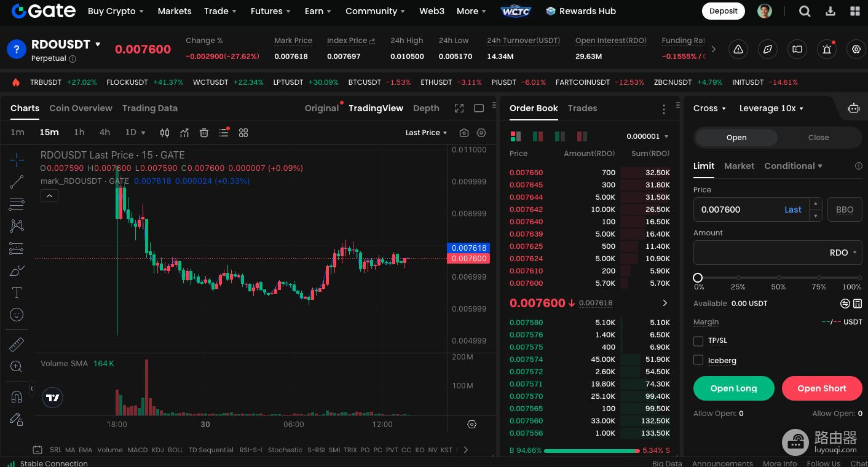
Task: Open the trading bot icon
Action: 853,108
